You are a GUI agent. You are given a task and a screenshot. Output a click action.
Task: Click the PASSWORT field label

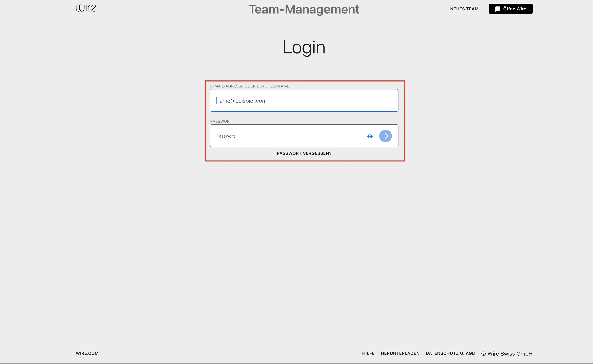[221, 121]
